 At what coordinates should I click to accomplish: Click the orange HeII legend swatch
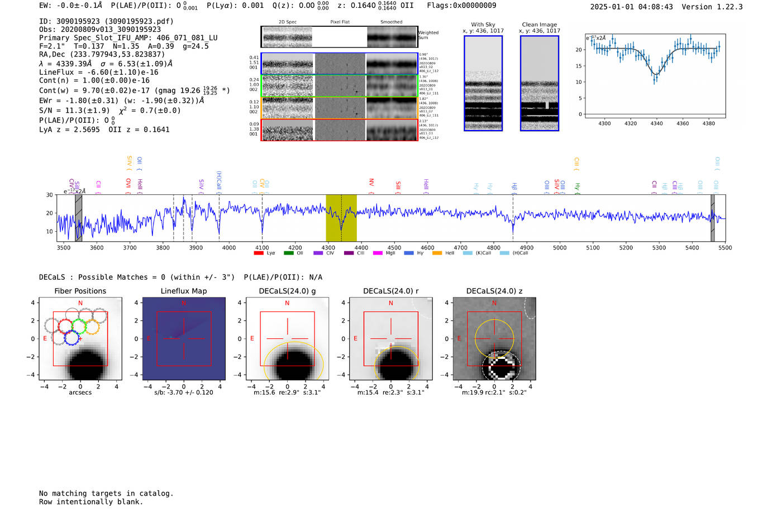(x=437, y=253)
